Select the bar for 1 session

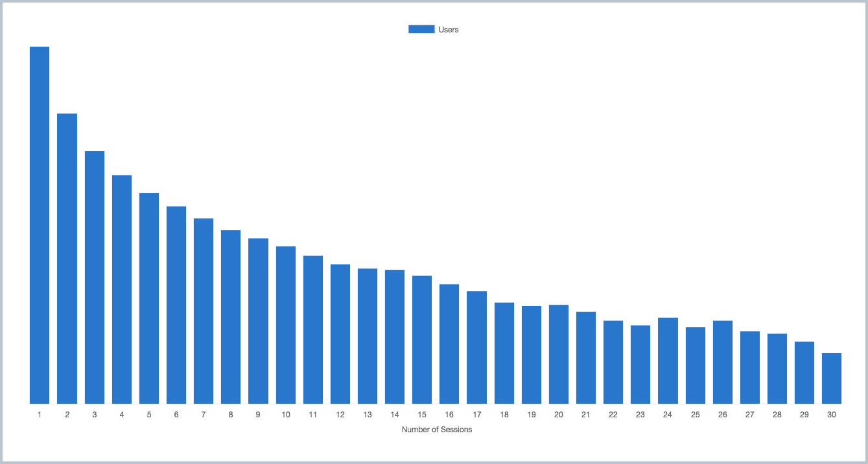pyautogui.click(x=40, y=226)
